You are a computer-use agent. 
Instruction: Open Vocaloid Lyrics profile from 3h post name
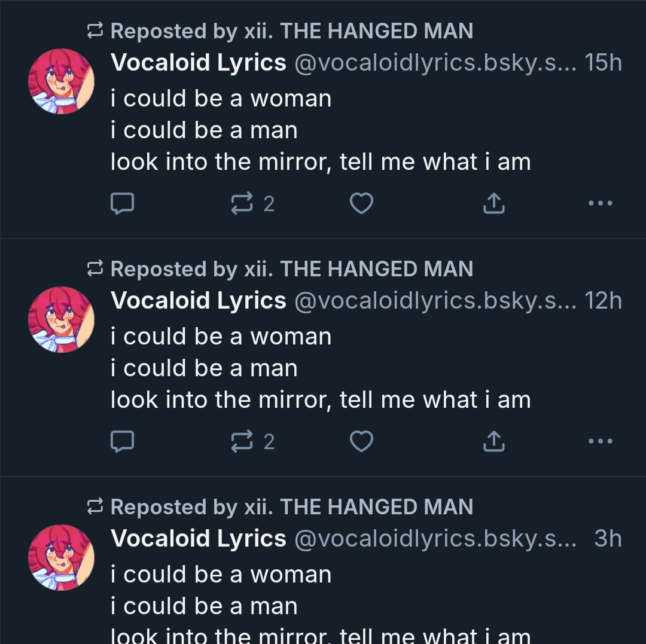click(x=199, y=538)
